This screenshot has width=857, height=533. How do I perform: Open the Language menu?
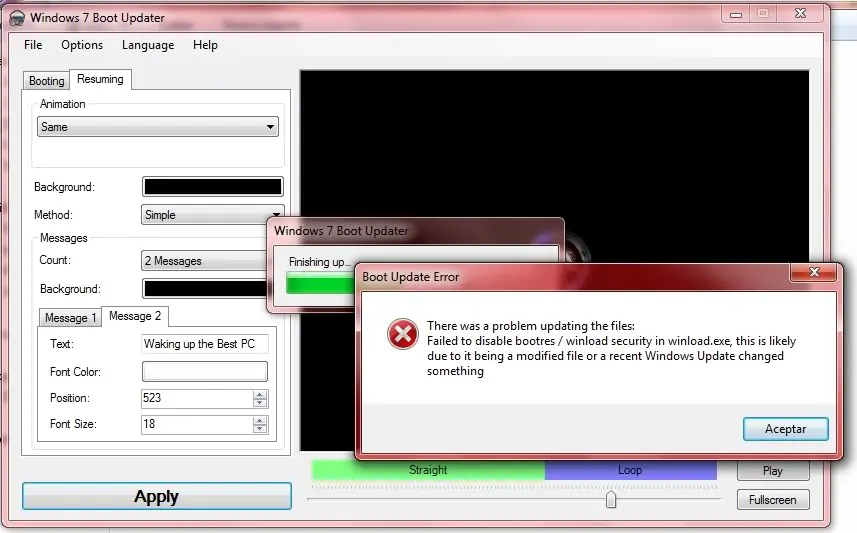coord(148,45)
